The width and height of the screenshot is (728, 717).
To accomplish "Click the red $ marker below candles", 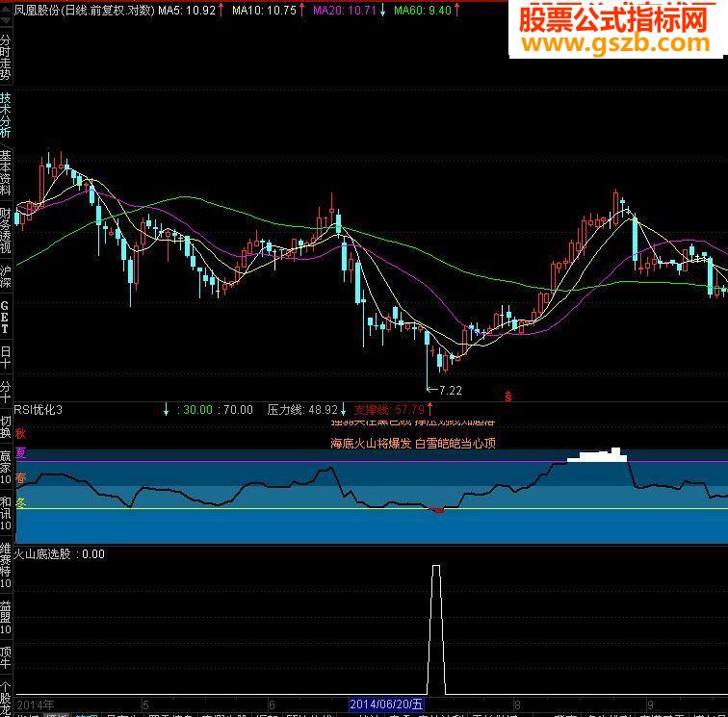I will point(508,397).
